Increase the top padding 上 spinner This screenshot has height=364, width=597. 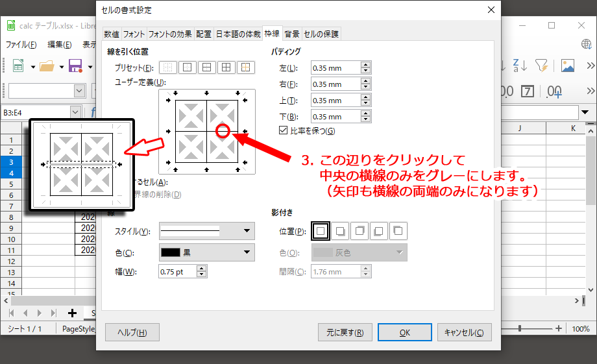click(365, 97)
